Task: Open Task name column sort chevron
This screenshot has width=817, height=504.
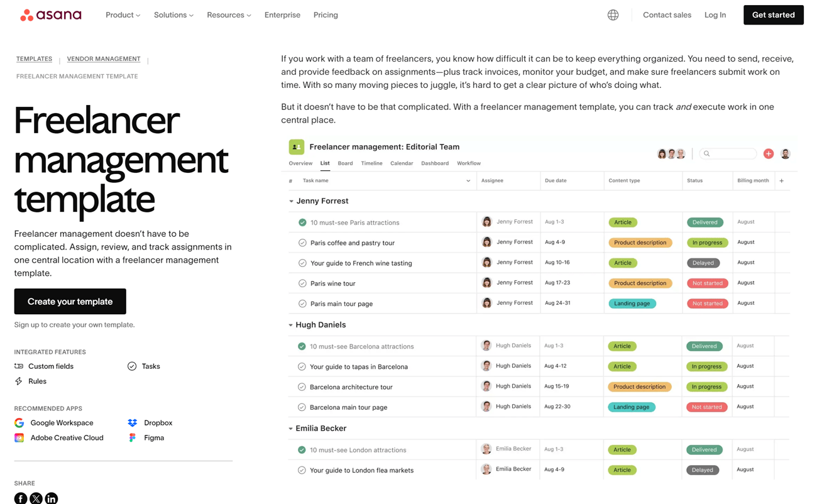Action: click(x=468, y=181)
